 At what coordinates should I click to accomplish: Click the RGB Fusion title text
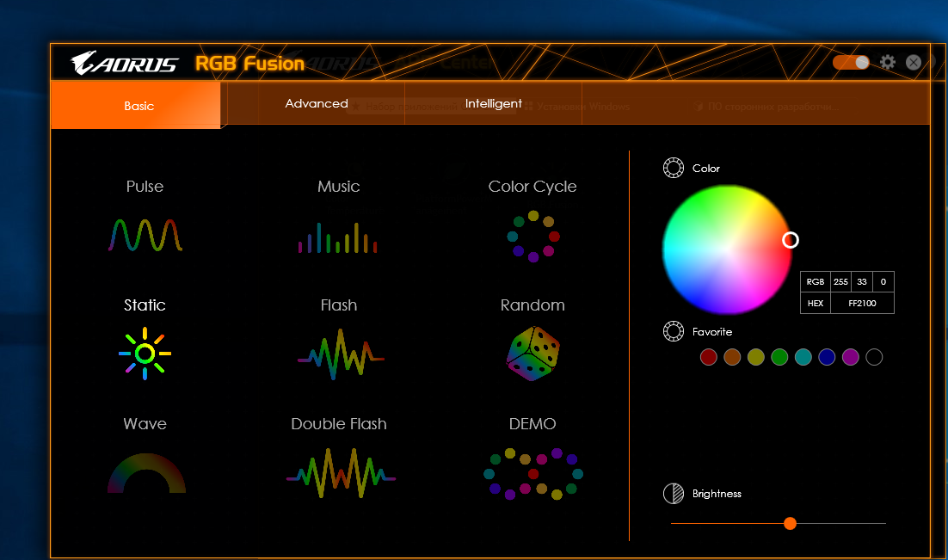coord(249,64)
